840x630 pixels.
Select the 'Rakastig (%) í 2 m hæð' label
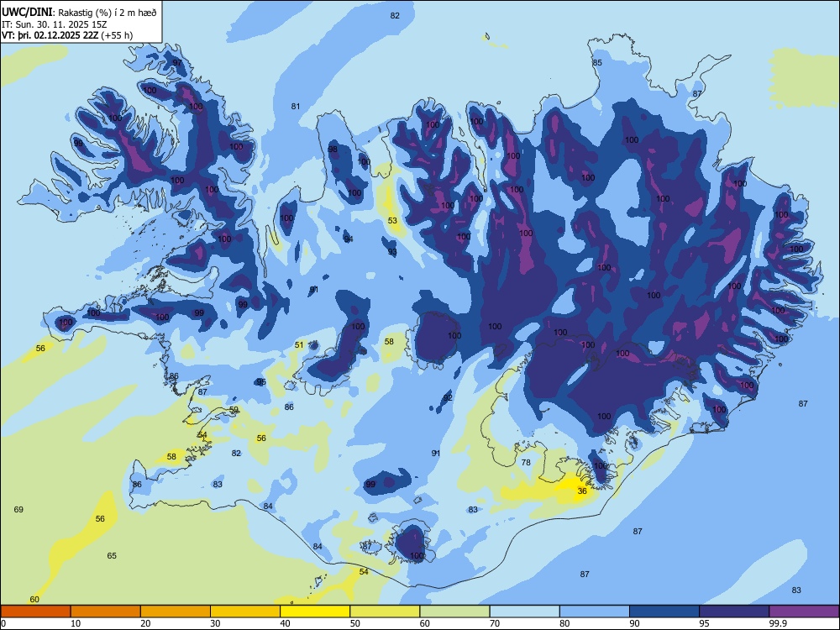pos(108,13)
